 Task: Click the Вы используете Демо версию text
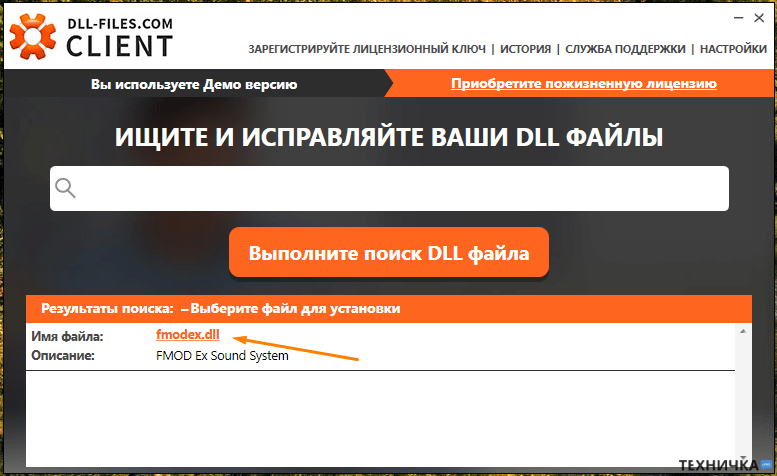click(x=194, y=84)
